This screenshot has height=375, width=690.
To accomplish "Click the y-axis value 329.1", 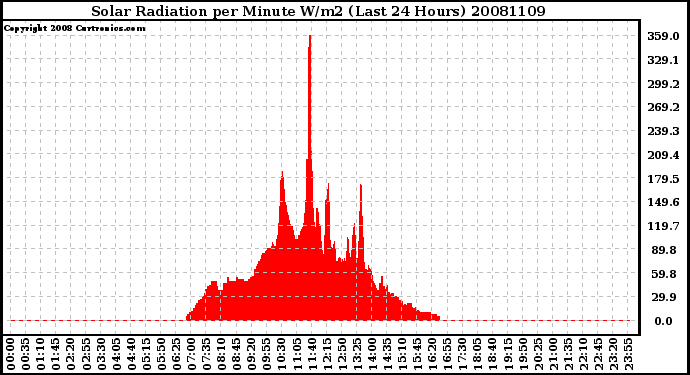I will coord(663,60).
